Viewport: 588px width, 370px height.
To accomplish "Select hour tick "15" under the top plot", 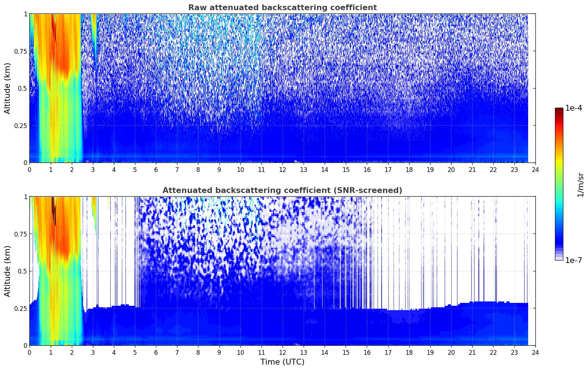I will click(x=346, y=169).
